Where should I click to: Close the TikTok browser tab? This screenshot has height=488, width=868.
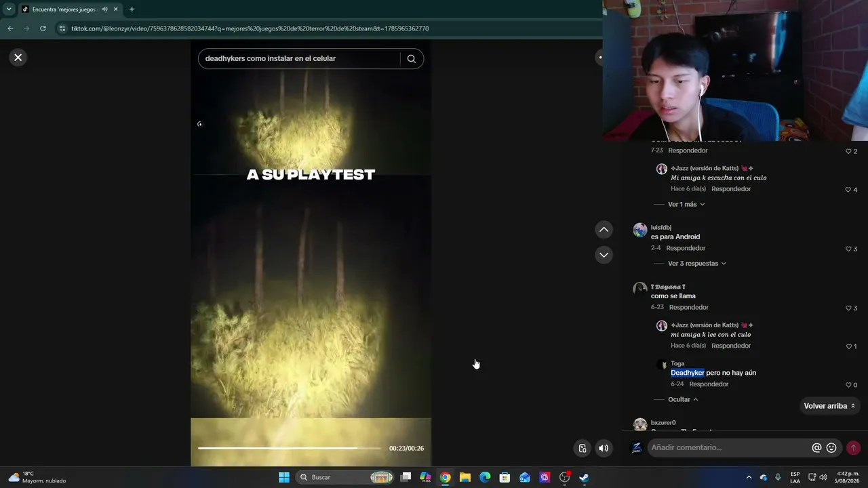pos(116,9)
